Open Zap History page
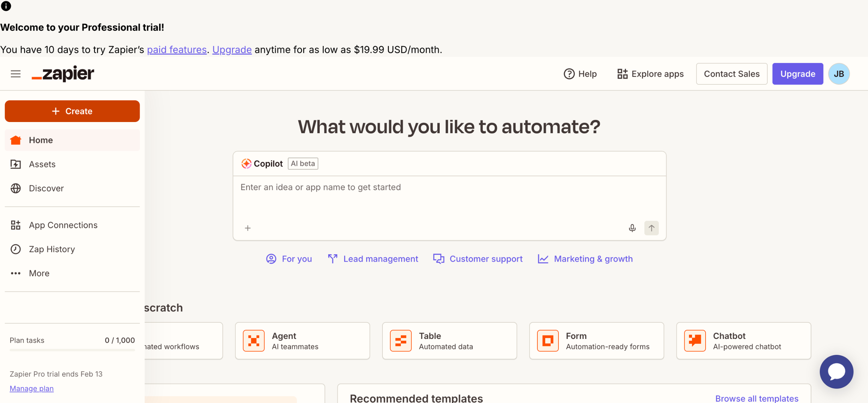The height and width of the screenshot is (403, 868). point(52,249)
